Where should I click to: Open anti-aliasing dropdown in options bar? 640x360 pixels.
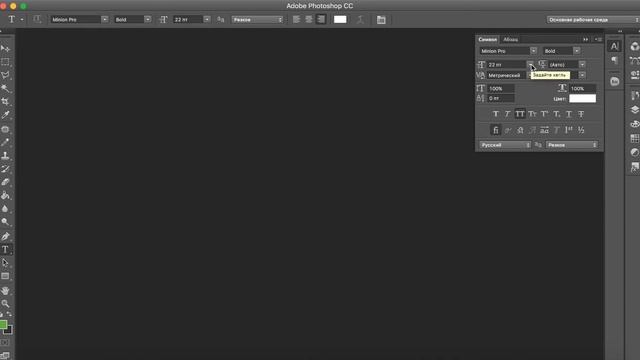[x=257, y=20]
